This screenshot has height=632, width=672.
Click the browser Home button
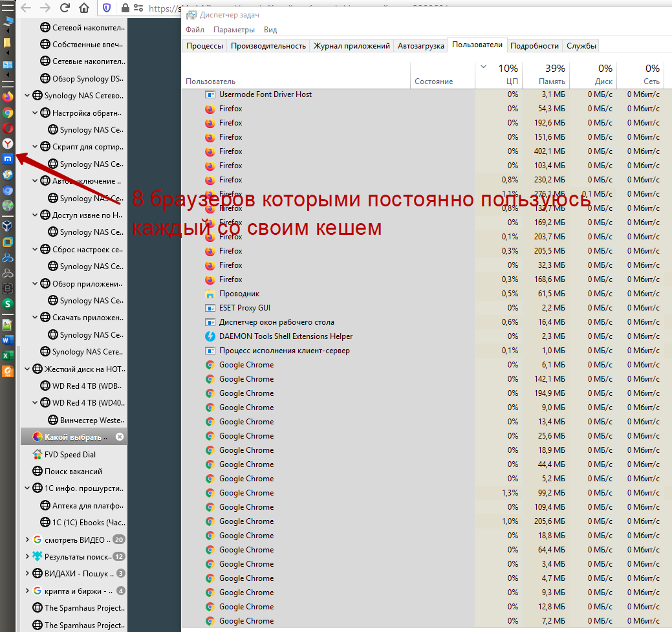84,8
